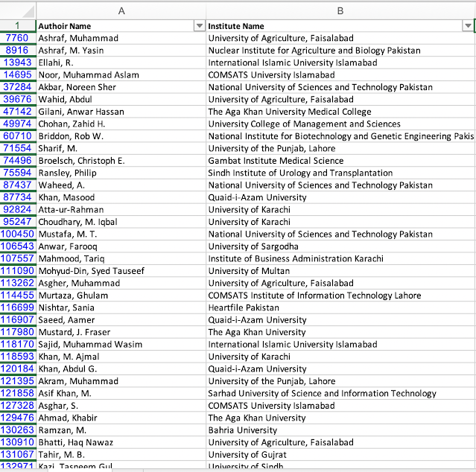Select row header 13943
Image resolution: width=476 pixels, height=472 pixels.
pos(18,63)
